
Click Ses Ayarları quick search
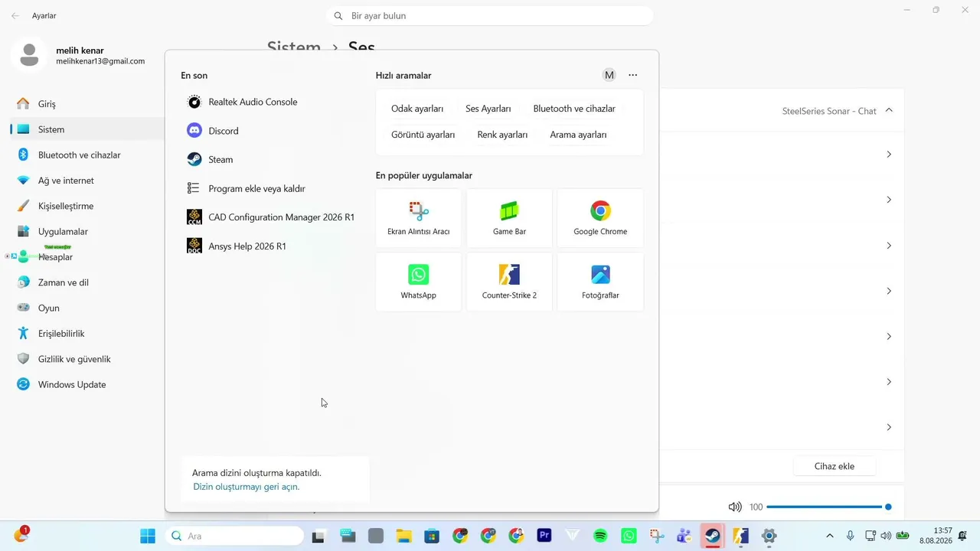[488, 109]
